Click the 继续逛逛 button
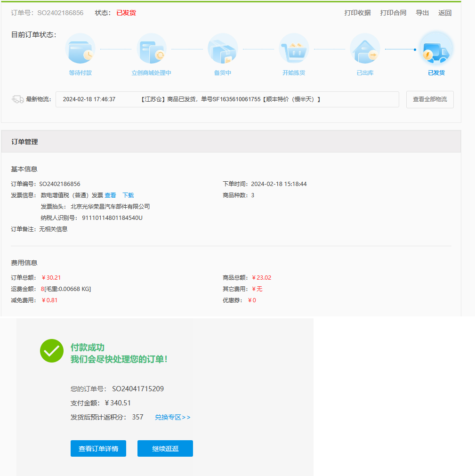The width and height of the screenshot is (475, 476). click(165, 448)
